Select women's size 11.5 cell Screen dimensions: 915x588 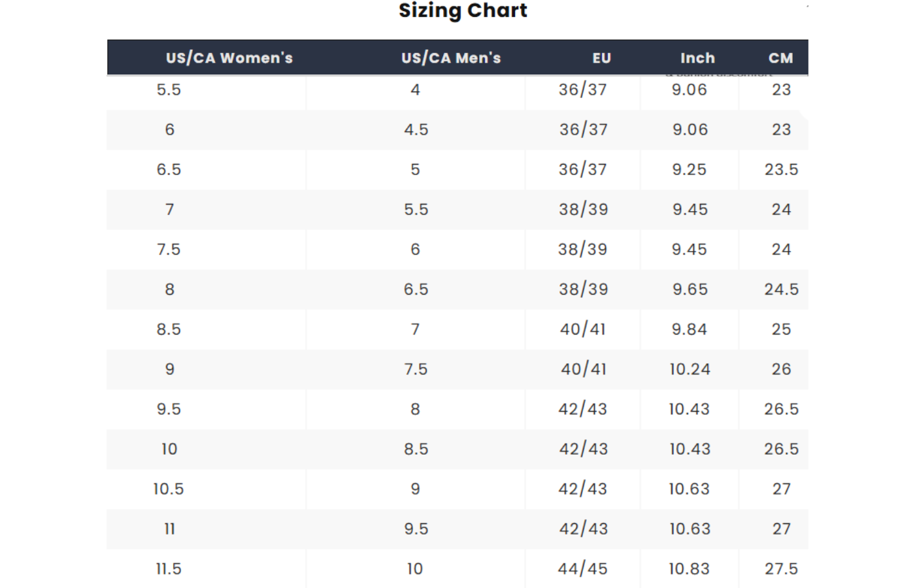click(169, 568)
